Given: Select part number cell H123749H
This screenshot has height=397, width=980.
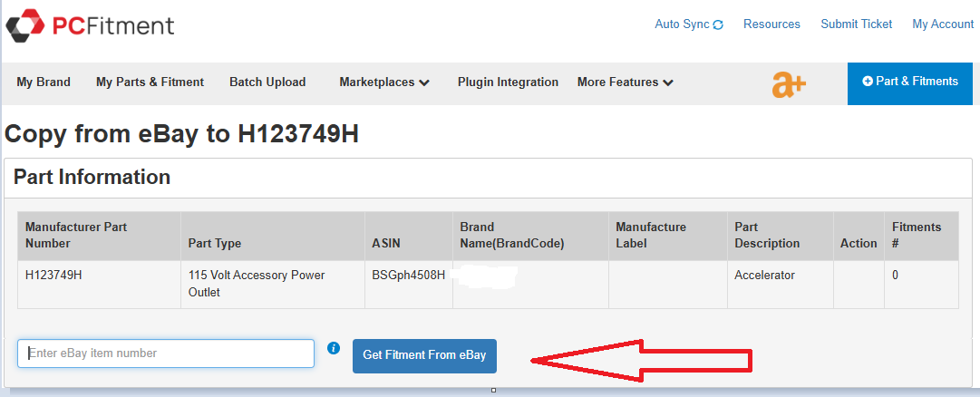Looking at the screenshot, I should [x=100, y=285].
